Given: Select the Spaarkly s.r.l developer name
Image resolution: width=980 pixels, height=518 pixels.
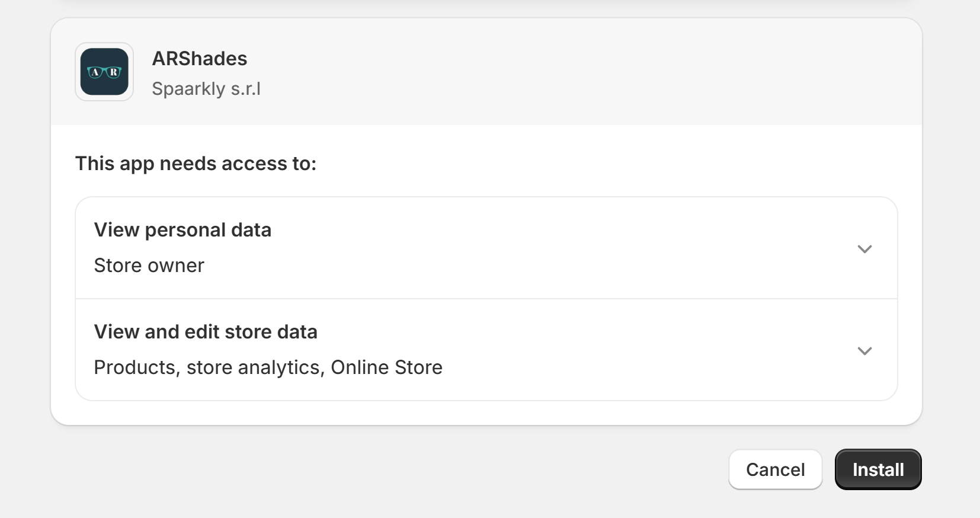Looking at the screenshot, I should click(x=206, y=89).
